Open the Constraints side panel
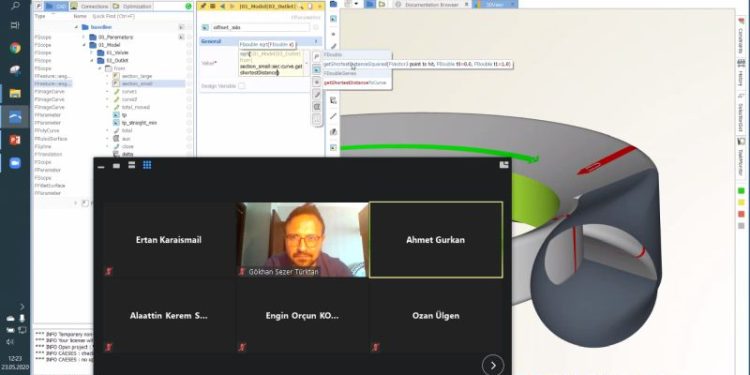The image size is (750, 375). (x=740, y=37)
